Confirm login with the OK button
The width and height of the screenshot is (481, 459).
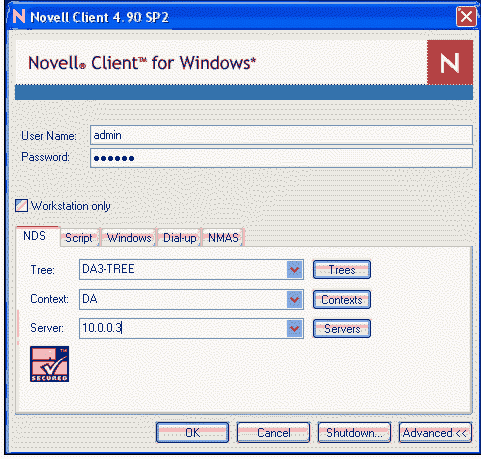[192, 433]
